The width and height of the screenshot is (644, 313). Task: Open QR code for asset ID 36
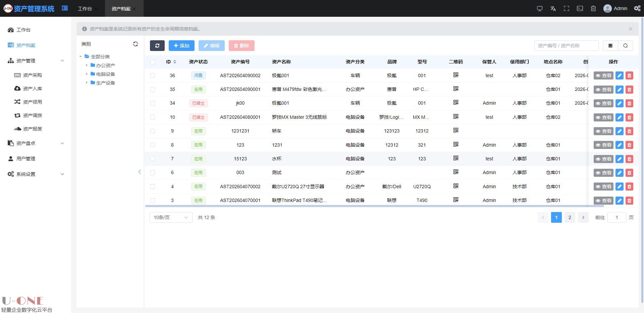[455, 75]
